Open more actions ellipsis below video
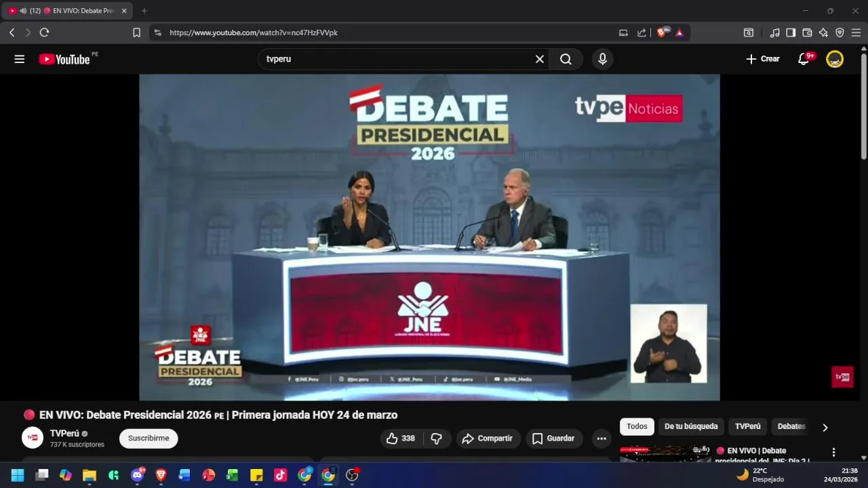The width and height of the screenshot is (868, 488). pos(601,439)
